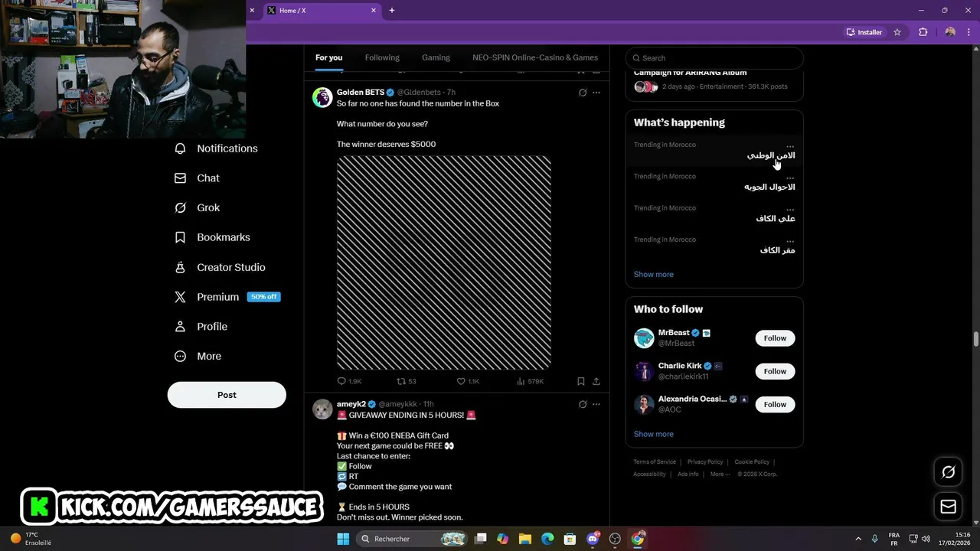Click the page vertical scrollbar thumb
Screen dimensions: 980x551
976,339
